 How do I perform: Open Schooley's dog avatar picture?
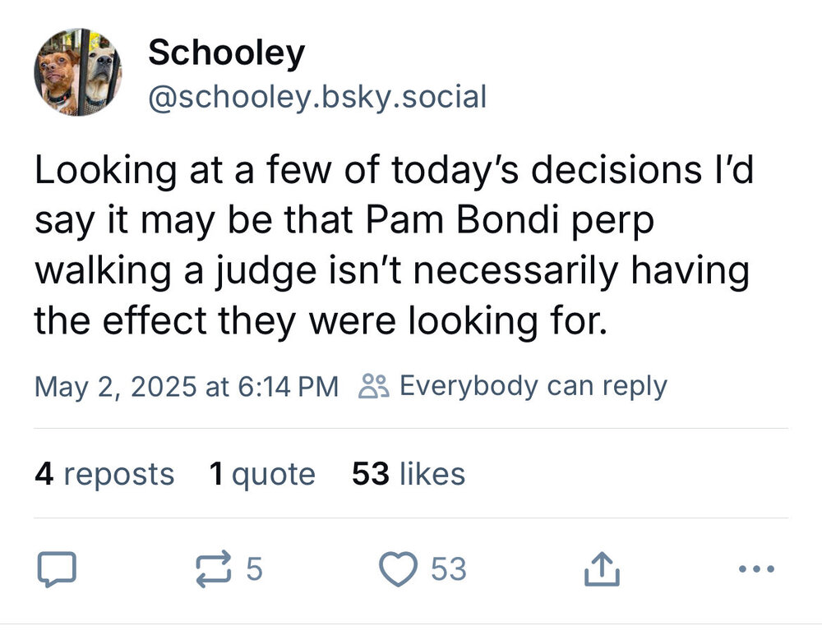coord(78,72)
